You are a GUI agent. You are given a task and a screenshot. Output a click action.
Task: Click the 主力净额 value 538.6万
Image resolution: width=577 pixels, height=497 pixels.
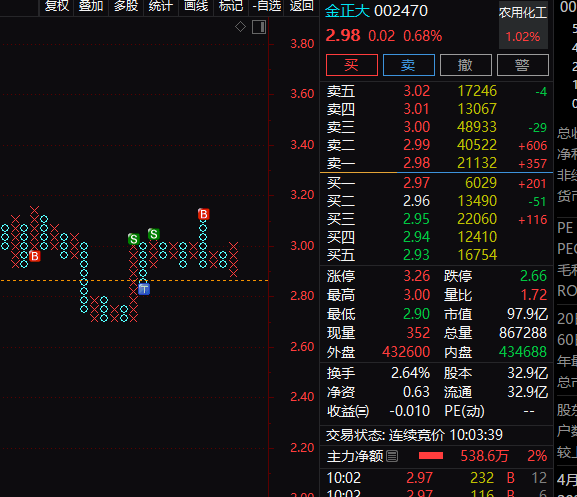(484, 456)
